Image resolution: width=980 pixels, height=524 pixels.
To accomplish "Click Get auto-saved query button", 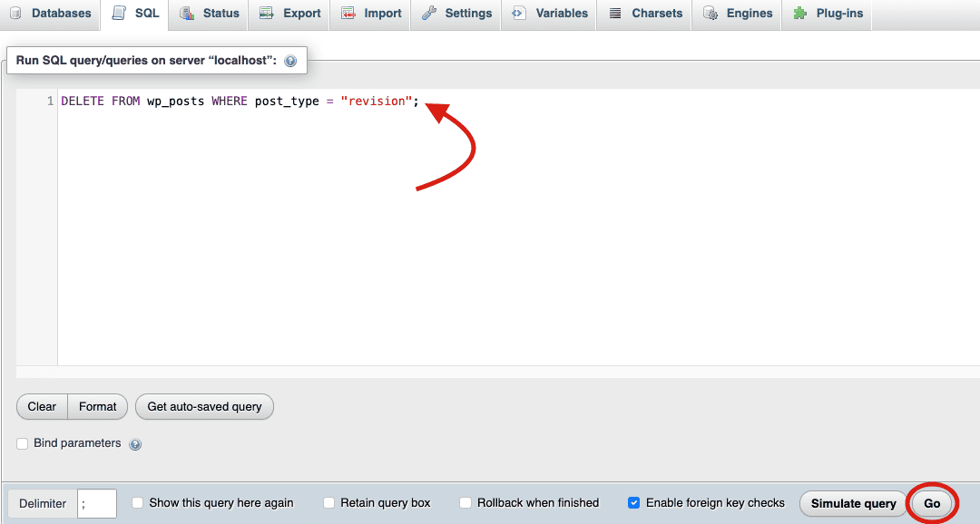I will tap(204, 406).
